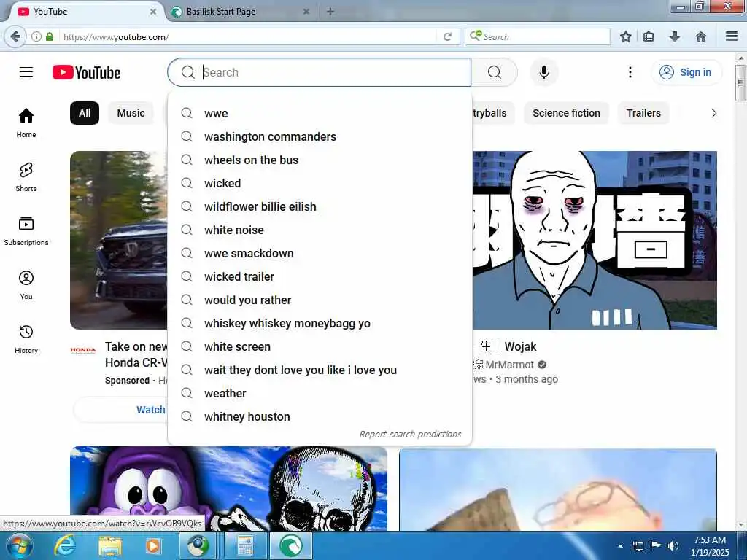This screenshot has width=747, height=560.
Task: Choose the 'white screen' suggestion
Action: 320,346
